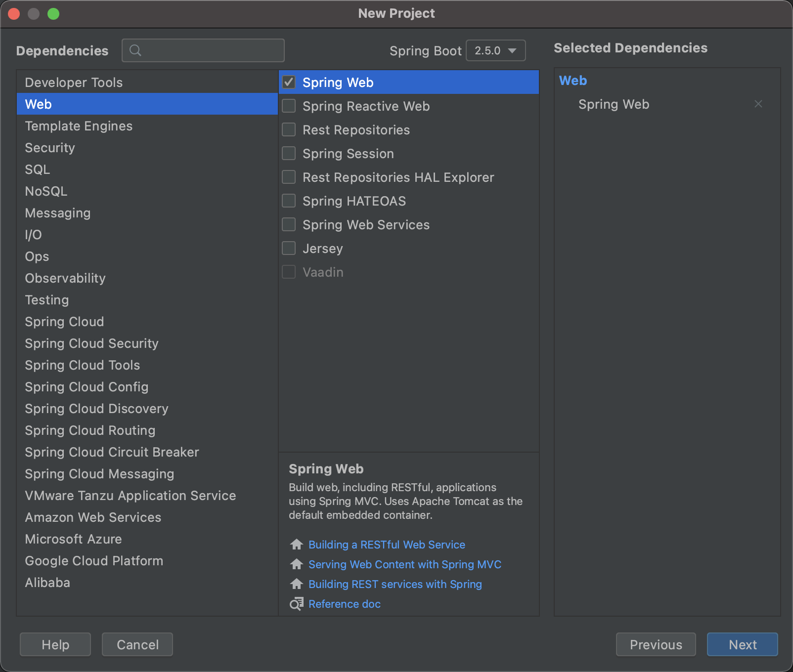The height and width of the screenshot is (672, 793).
Task: Remove Spring Web via its X icon
Action: 758,104
